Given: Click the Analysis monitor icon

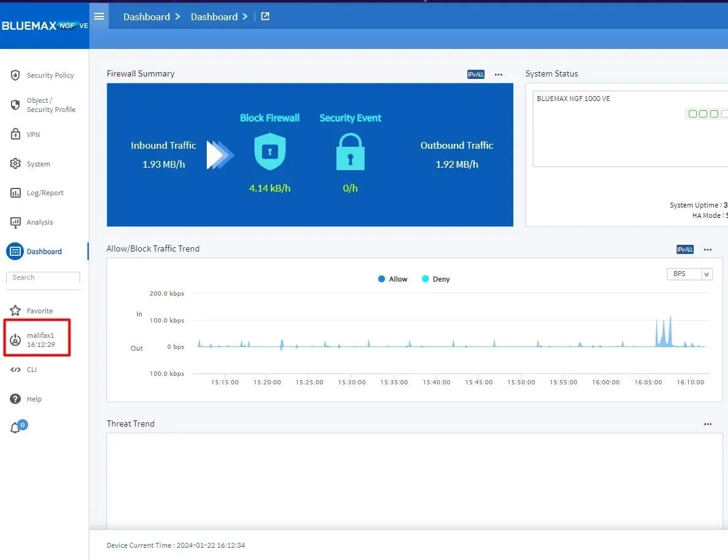Looking at the screenshot, I should 15,222.
